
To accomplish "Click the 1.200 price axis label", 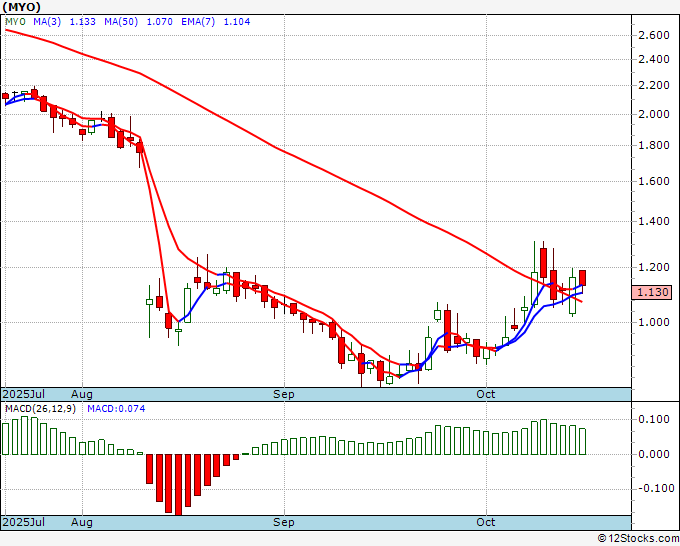I will pyautogui.click(x=654, y=267).
